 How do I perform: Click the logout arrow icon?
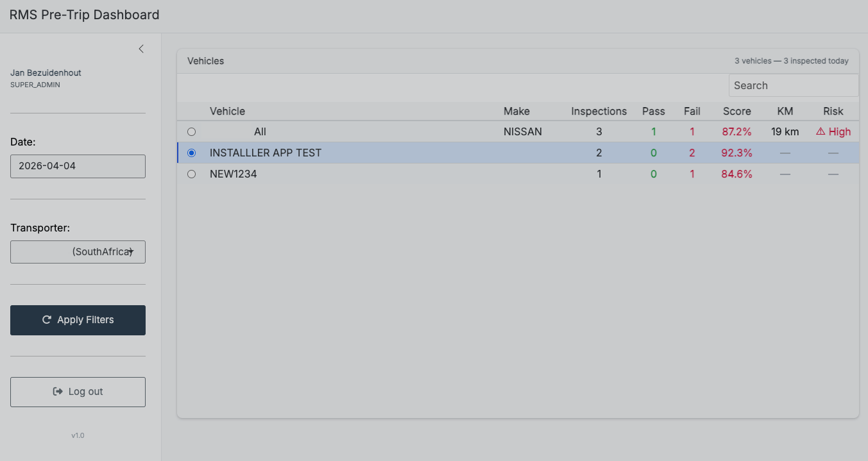(58, 392)
